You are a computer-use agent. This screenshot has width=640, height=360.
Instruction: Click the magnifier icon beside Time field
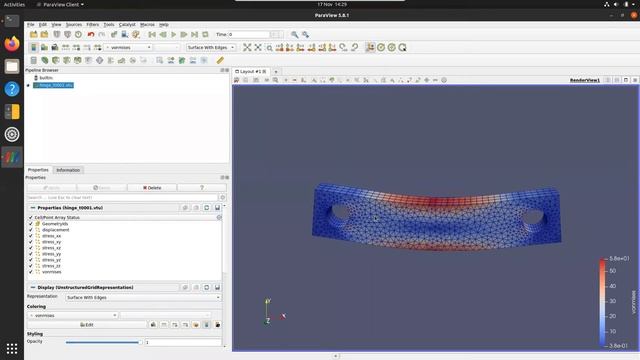click(x=294, y=35)
